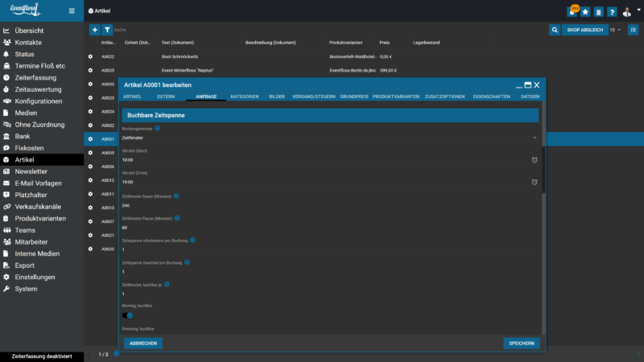Click the SHOP ABGLEICH button
644x362 pixels.
coord(585,30)
